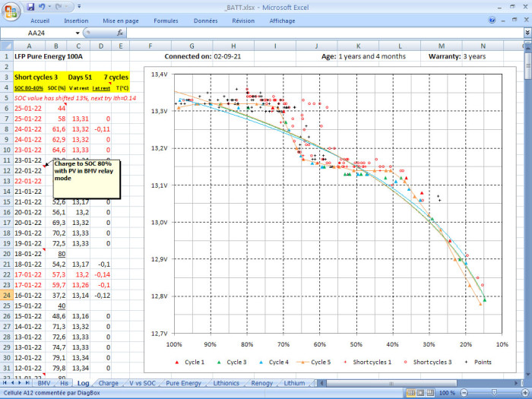Expand the formula bar

coord(527,33)
